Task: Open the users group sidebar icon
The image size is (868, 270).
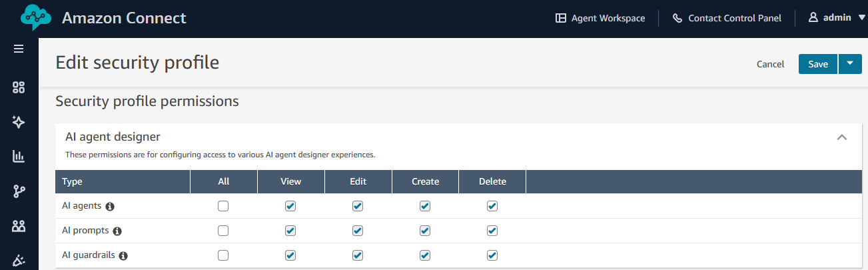Action: [19, 226]
